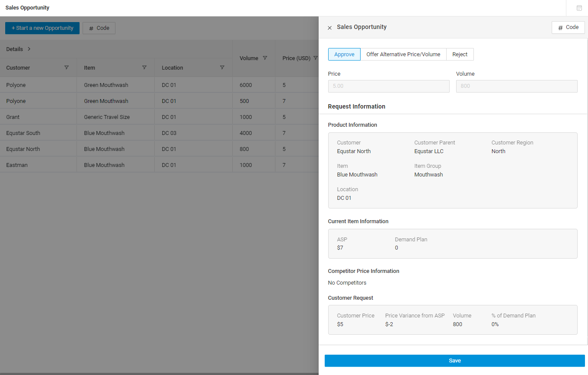Click the 500 volume cell
The height and width of the screenshot is (375, 588).
254,101
